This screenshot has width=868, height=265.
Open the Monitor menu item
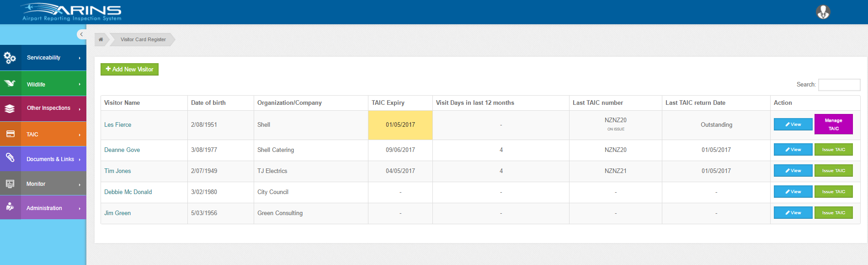tap(36, 184)
